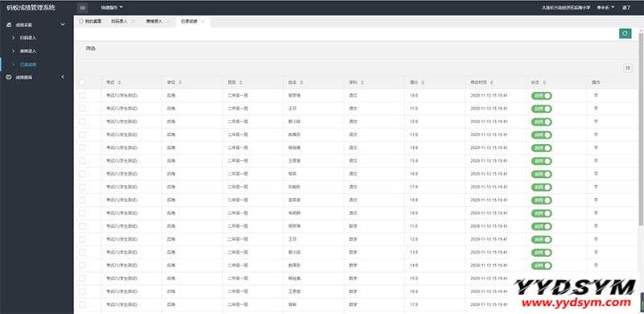Select 已录成绩 in the sidebar
This screenshot has height=314, width=644.
[28, 64]
